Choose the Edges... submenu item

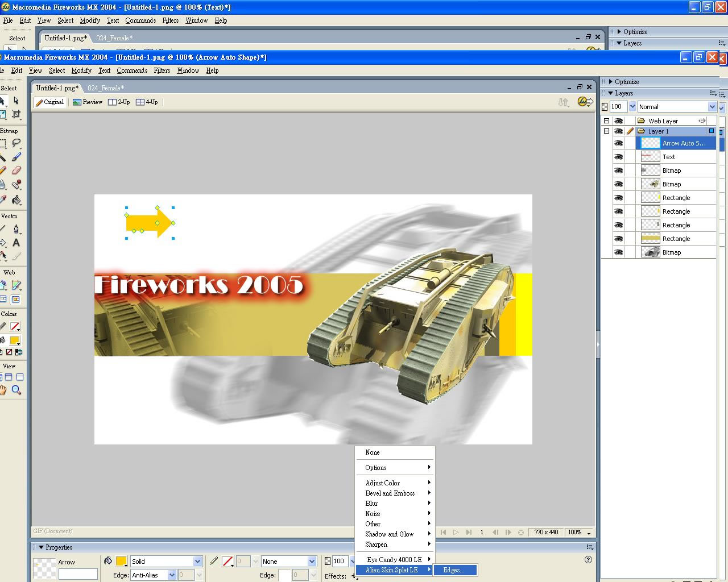pos(454,570)
